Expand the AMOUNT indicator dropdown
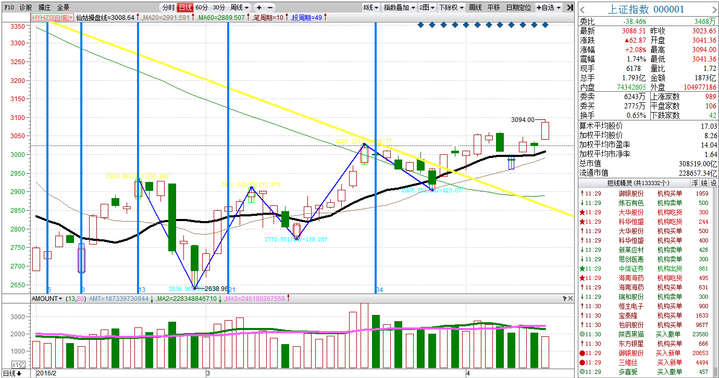This screenshot has height=378, width=719. 46,299
